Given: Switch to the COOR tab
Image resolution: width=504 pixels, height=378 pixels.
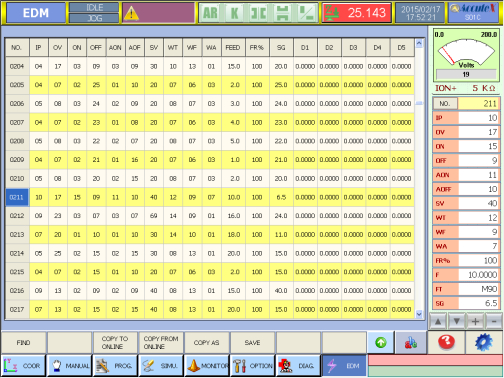Looking at the screenshot, I should 23,366.
